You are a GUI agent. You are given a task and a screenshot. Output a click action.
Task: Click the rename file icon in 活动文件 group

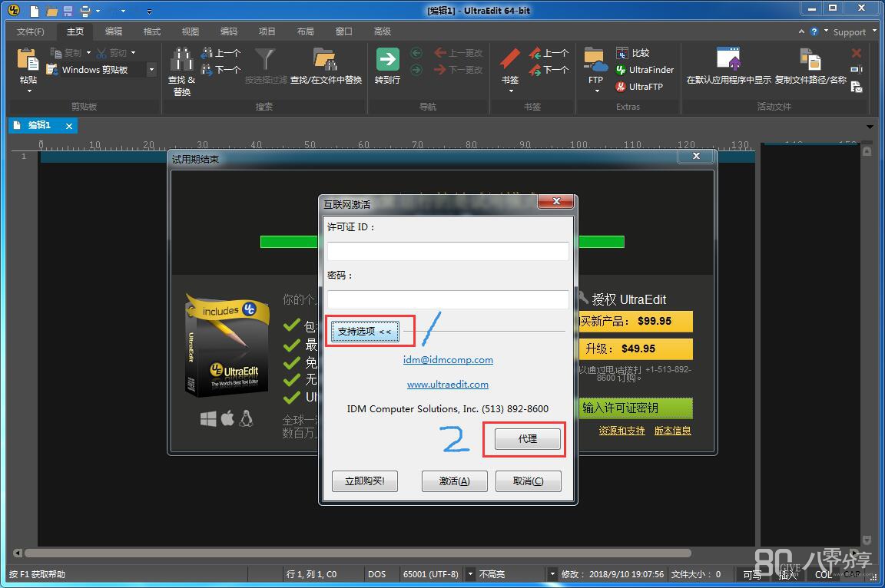(x=857, y=70)
